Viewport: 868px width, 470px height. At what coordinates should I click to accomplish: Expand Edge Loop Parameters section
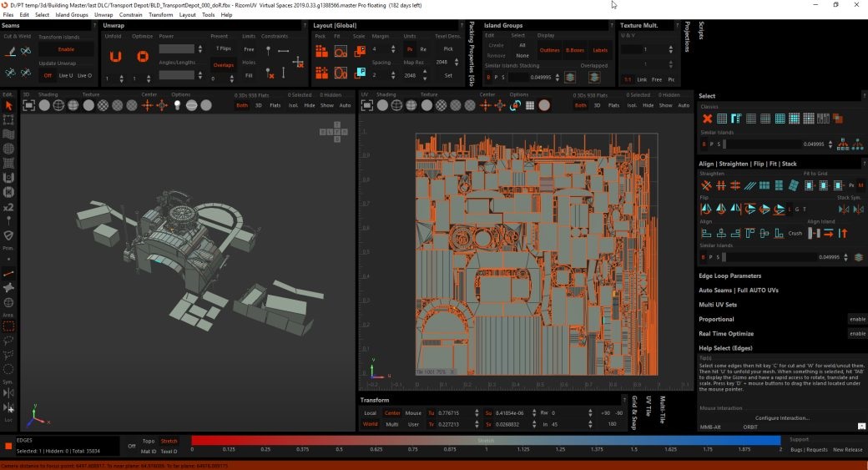pos(729,275)
